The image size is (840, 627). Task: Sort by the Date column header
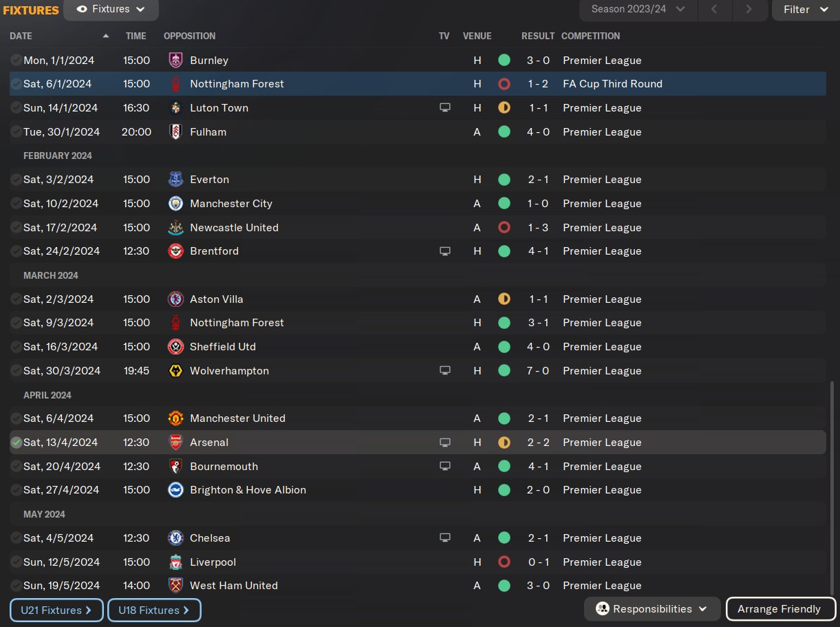(21, 36)
